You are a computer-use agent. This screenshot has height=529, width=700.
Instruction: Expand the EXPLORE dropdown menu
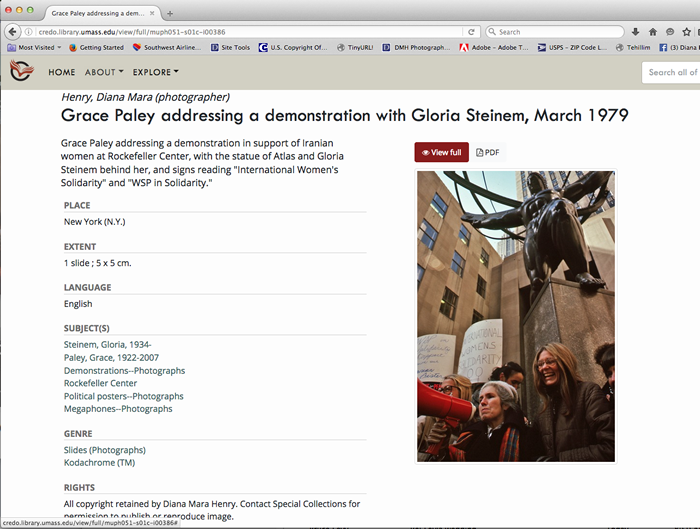pyautogui.click(x=155, y=72)
